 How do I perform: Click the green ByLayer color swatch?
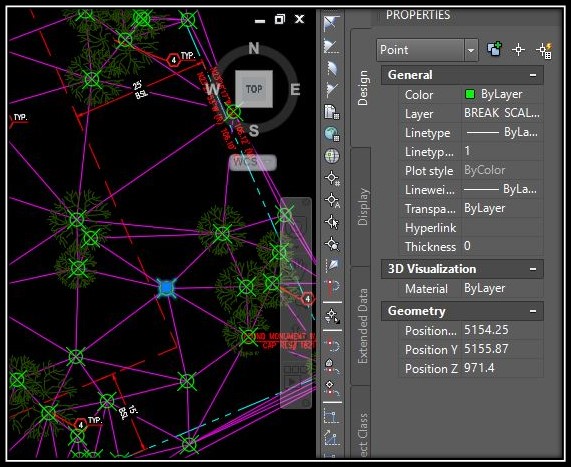point(470,94)
